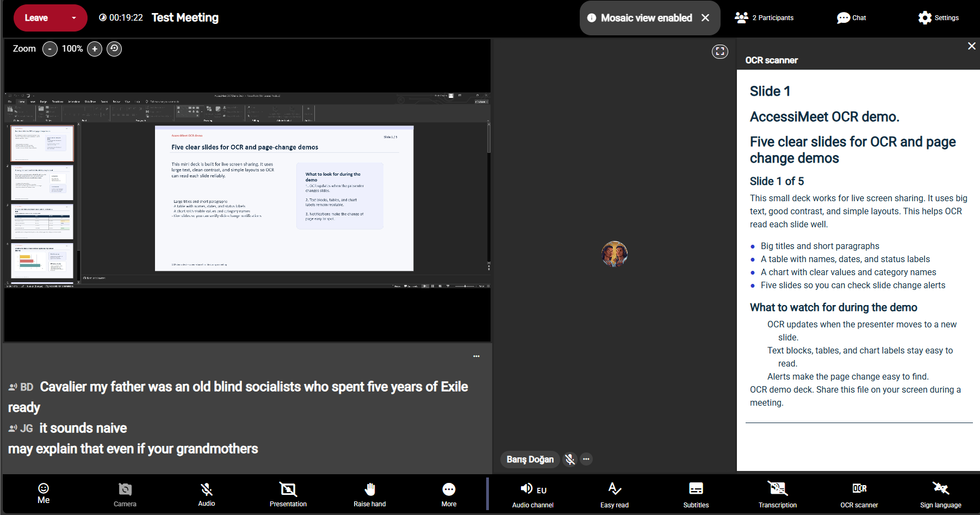Viewport: 980px width, 515px height.
Task: Open the More options menu
Action: [449, 494]
